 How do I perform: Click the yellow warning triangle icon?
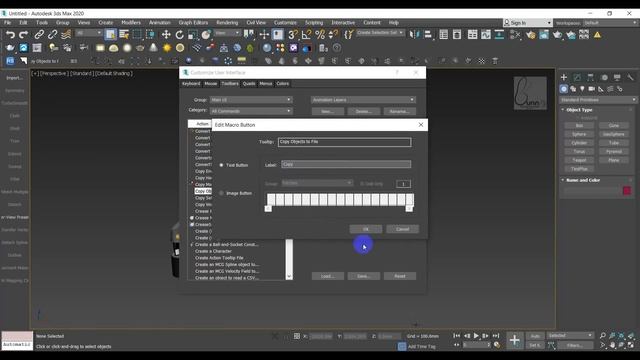(598, 35)
